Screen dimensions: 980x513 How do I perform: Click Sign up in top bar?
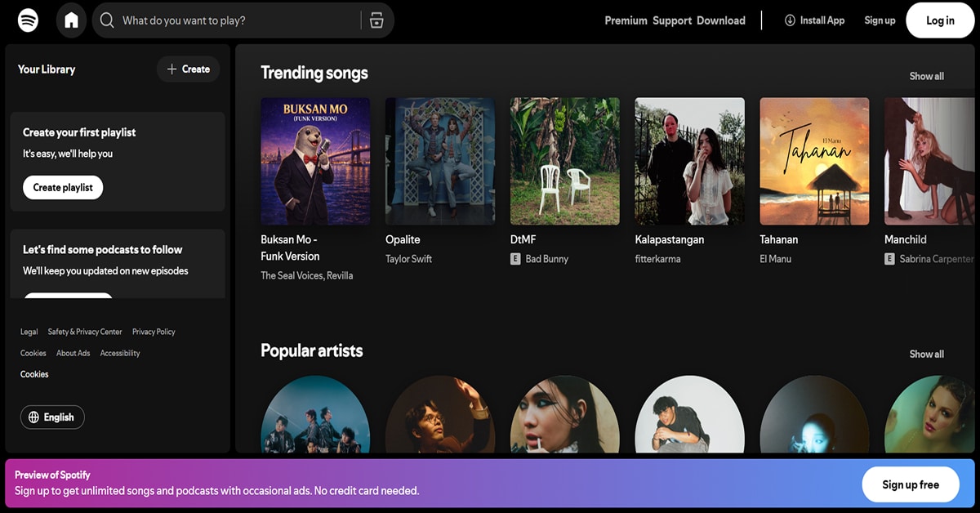point(880,20)
